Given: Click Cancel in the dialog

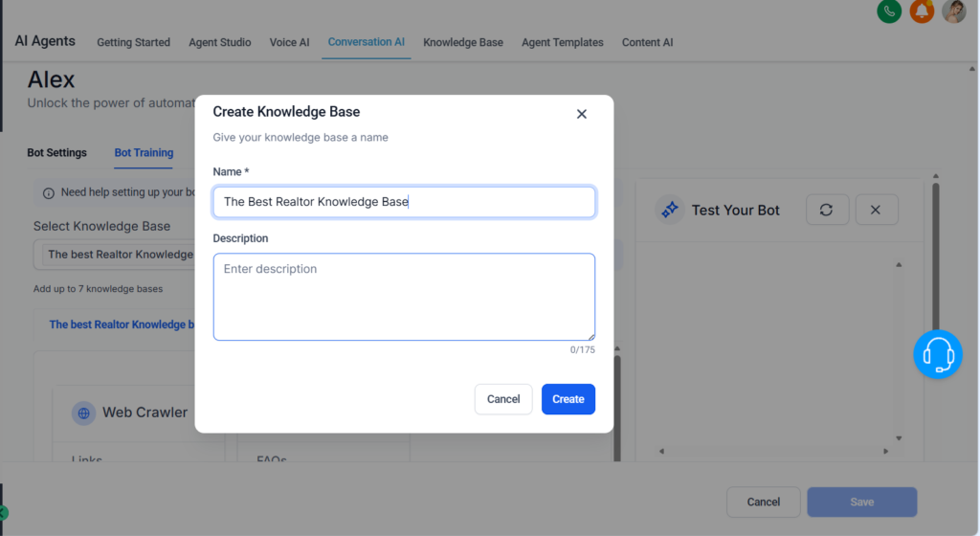Looking at the screenshot, I should (x=503, y=399).
